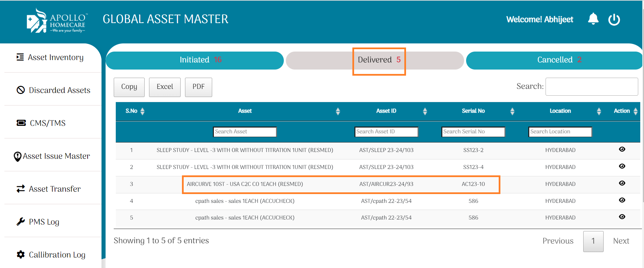
Task: Switch to the Initiated tab
Action: 195,60
